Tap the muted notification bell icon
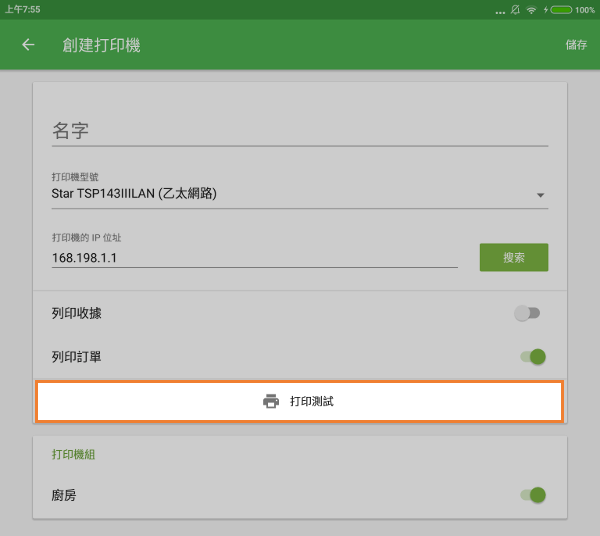The image size is (600, 536). [x=515, y=10]
